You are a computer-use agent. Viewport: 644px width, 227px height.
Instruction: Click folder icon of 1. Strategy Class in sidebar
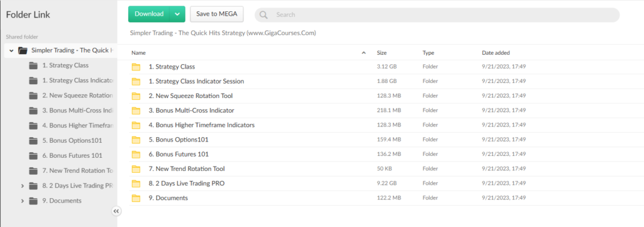tap(34, 65)
